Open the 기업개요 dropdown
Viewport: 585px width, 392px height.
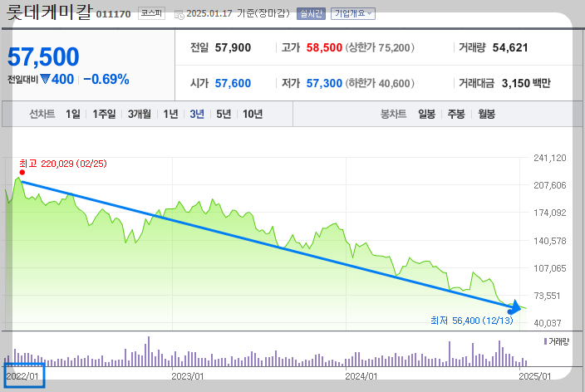pyautogui.click(x=353, y=14)
